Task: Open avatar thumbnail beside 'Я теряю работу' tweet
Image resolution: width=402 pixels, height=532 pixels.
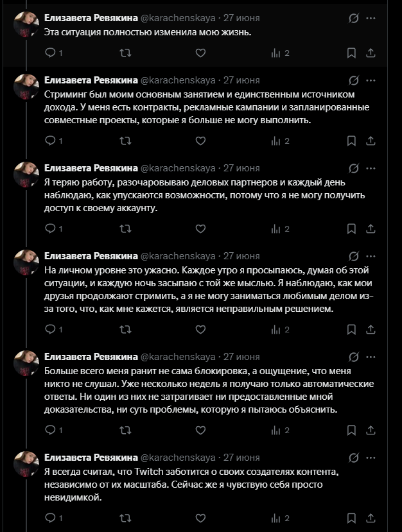Action: coord(26,174)
